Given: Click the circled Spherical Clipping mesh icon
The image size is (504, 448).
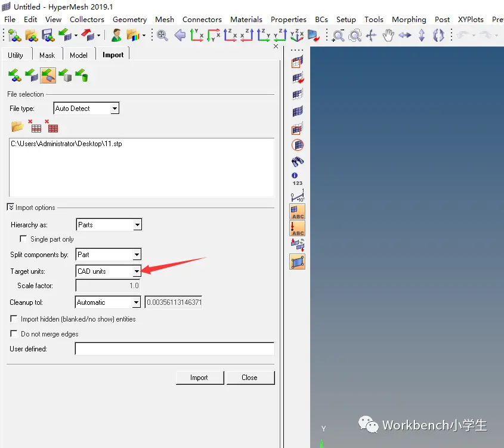Looking at the screenshot, I should 298,145.
